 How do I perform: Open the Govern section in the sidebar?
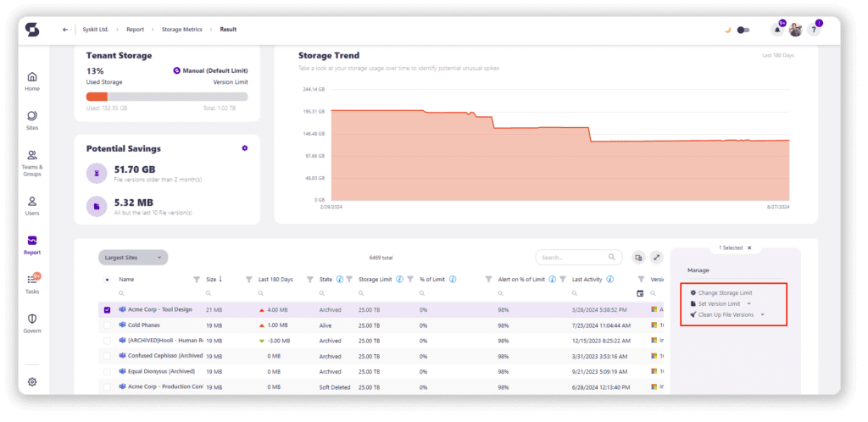coord(32,324)
